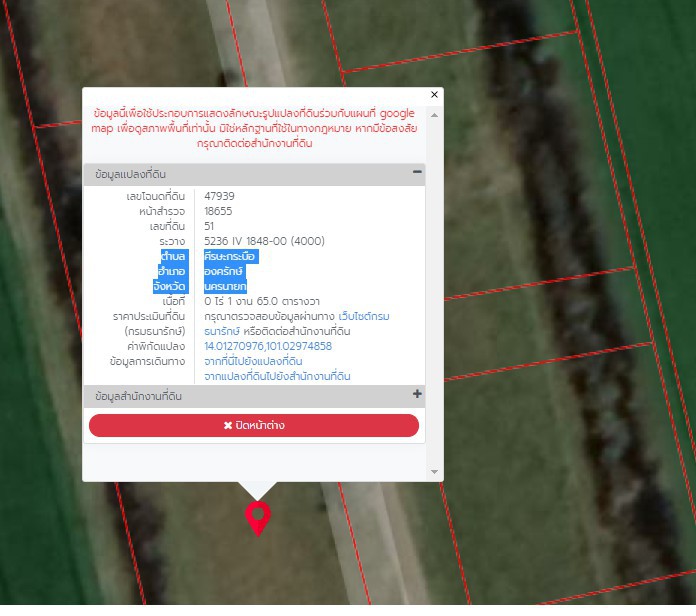This screenshot has width=696, height=616.
Task: Click the เนื้อที่ label
Action: [x=174, y=301]
